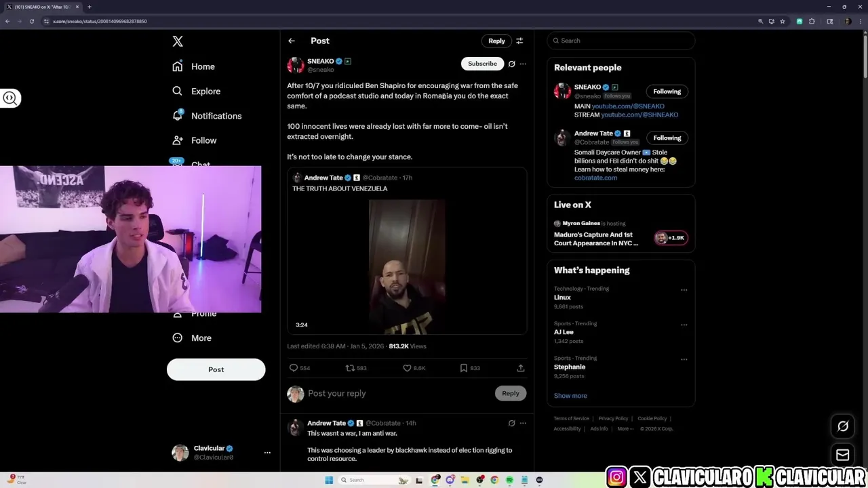Open the cobratate.com link
This screenshot has height=488, width=868.
pyautogui.click(x=595, y=178)
